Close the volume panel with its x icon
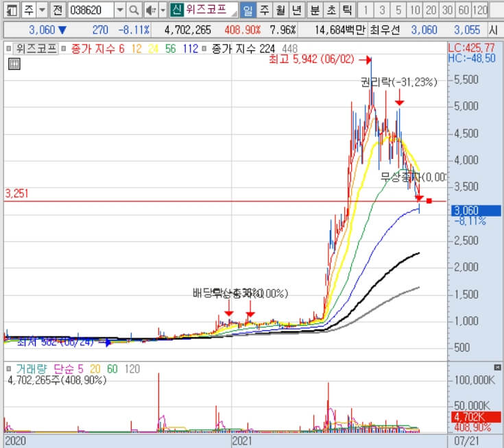Screen dimensions: 504x448 [x=497, y=367]
